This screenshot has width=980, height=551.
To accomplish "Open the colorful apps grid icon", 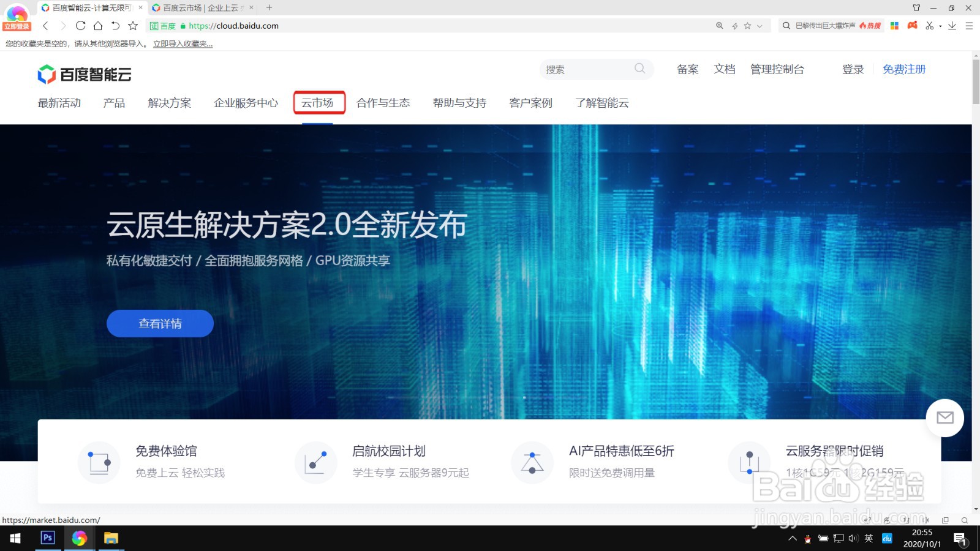I will [895, 26].
